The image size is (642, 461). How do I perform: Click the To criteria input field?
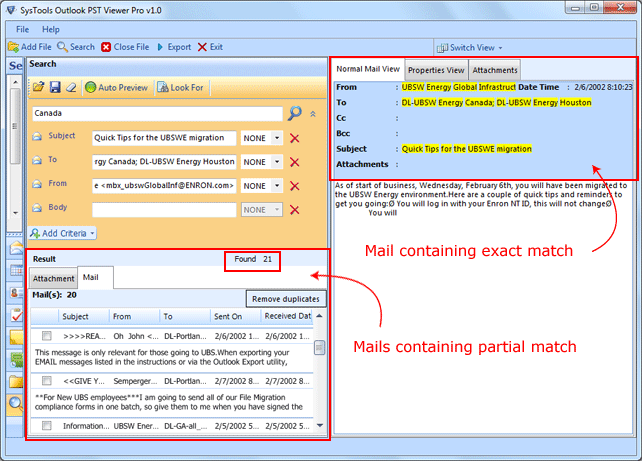pos(164,162)
